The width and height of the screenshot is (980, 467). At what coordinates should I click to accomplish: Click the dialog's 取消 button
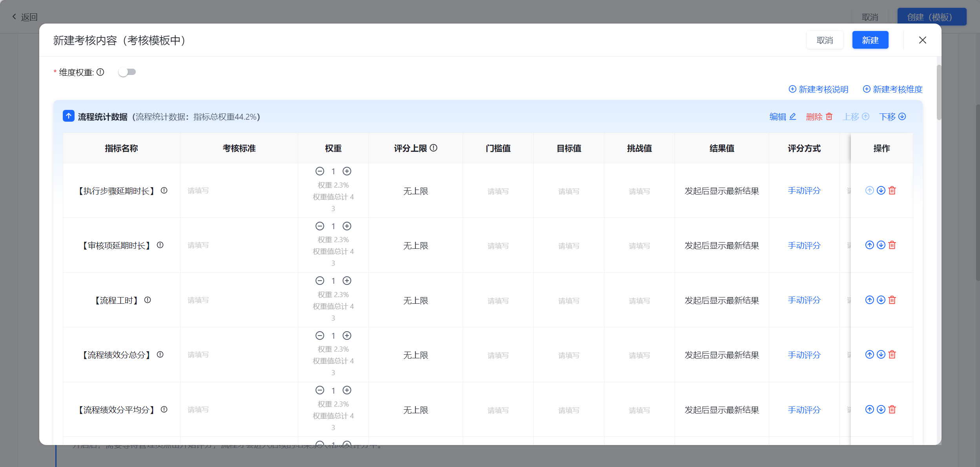click(x=825, y=40)
